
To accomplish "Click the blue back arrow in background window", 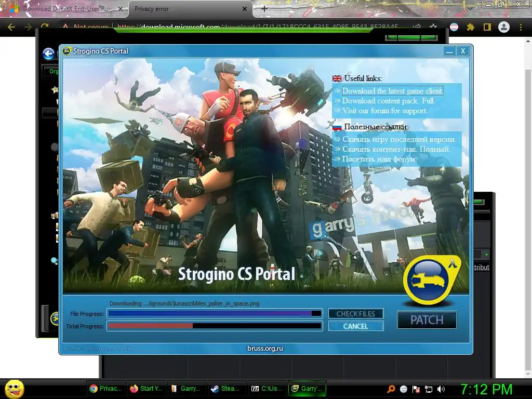I will [x=48, y=54].
